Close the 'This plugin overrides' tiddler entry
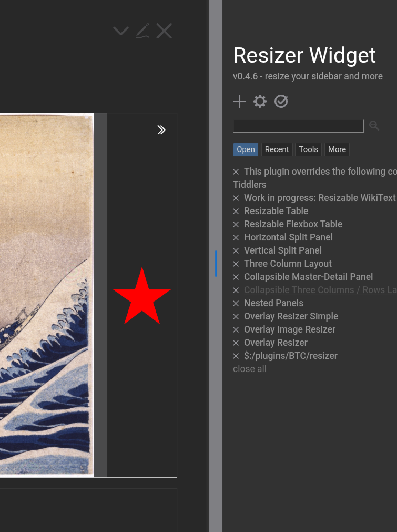The width and height of the screenshot is (397, 532). click(236, 172)
